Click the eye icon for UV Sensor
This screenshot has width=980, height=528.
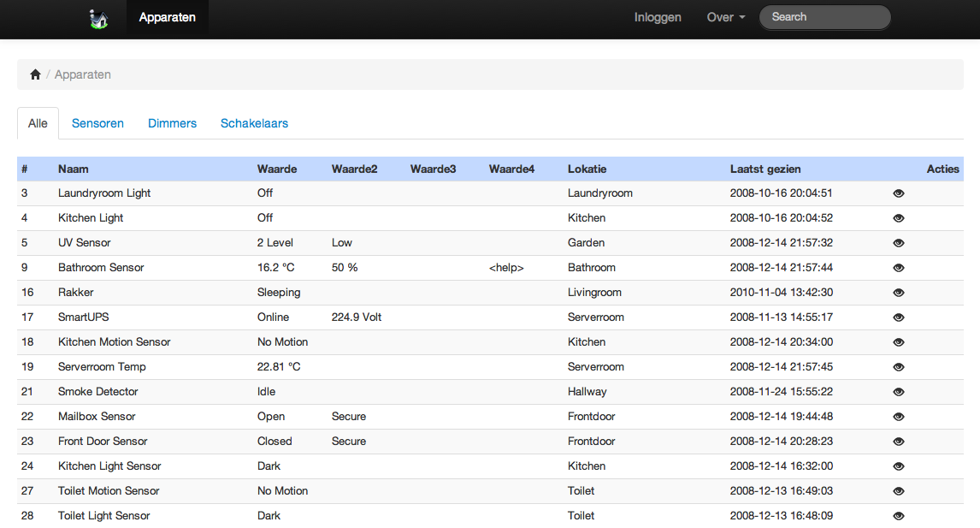[x=898, y=243]
